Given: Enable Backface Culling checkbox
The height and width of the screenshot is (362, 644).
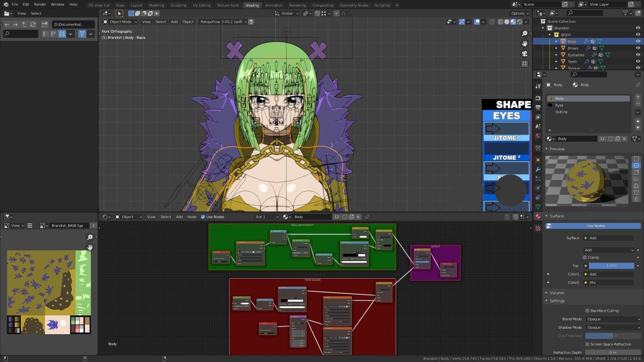Looking at the screenshot, I should [587, 311].
